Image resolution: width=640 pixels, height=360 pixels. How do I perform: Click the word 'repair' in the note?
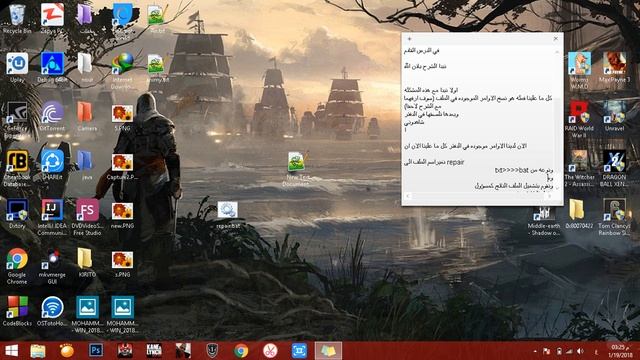455,162
